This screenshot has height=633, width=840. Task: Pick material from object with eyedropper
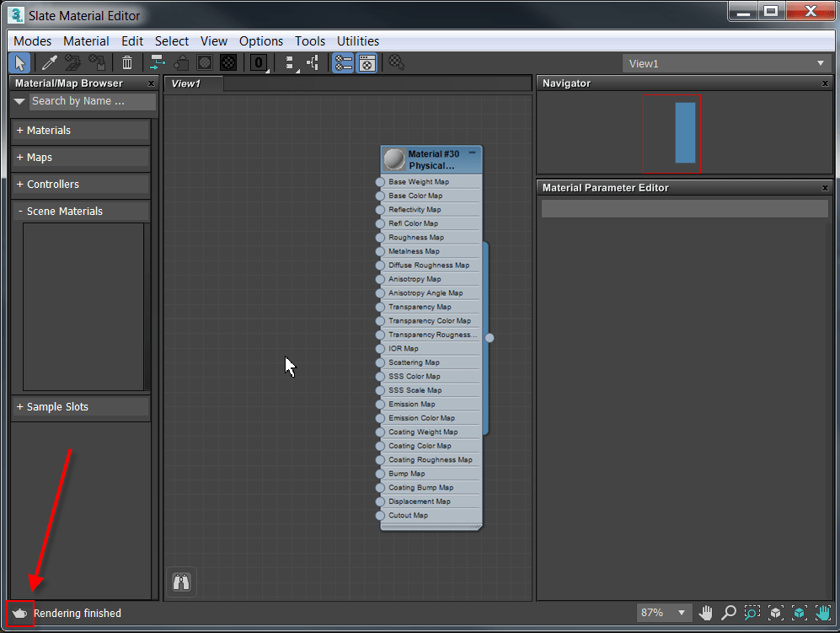[x=49, y=63]
